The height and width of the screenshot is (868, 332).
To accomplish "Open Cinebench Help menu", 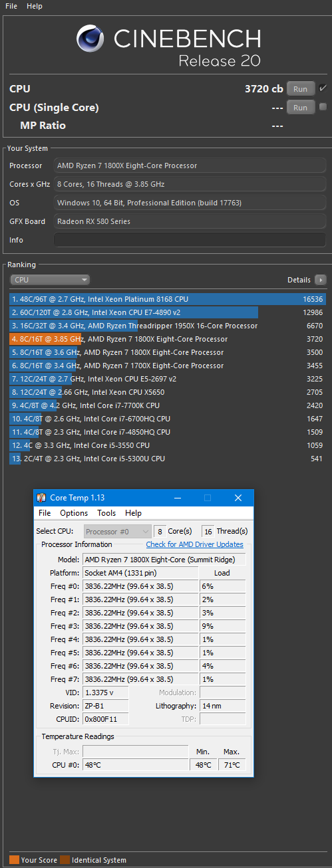I will point(35,6).
